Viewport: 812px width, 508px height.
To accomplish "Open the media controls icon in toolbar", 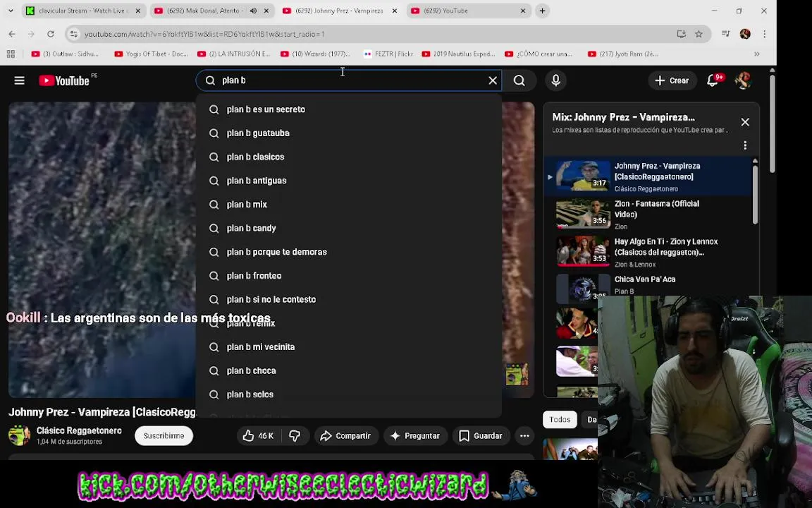I will [725, 34].
